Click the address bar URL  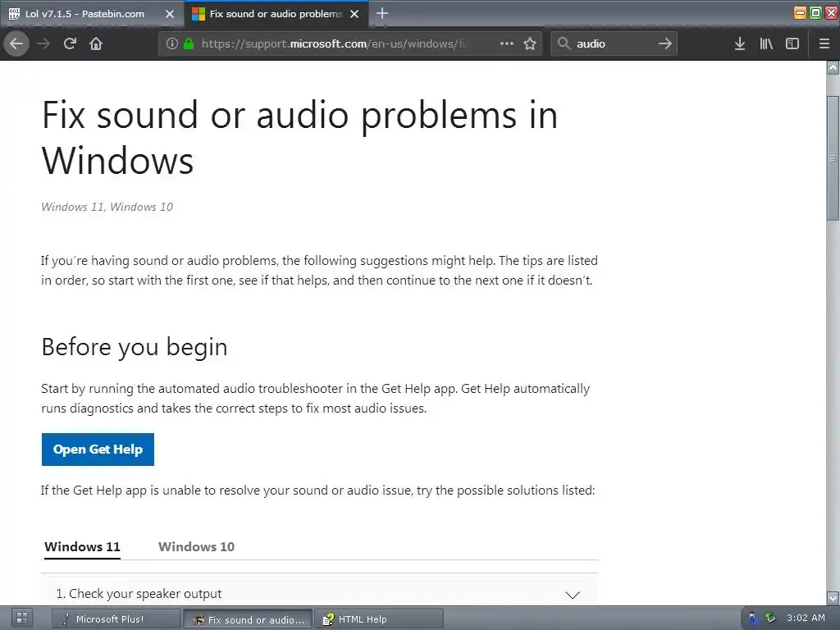point(334,43)
